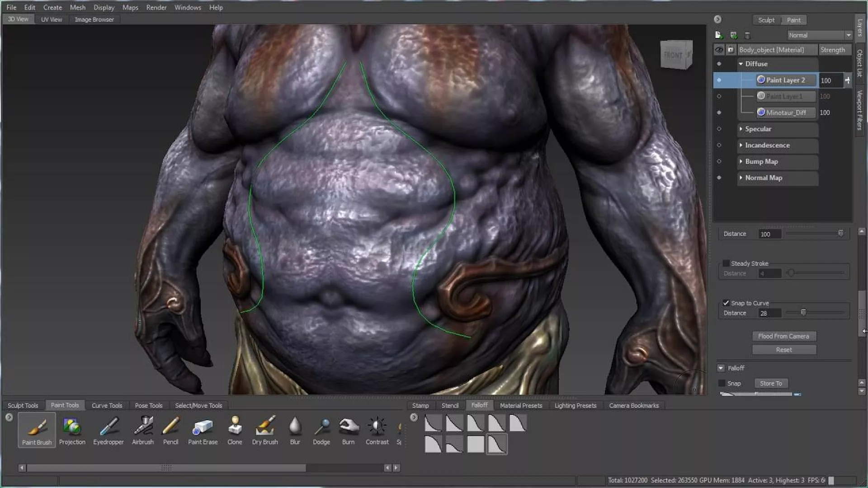
Task: Toggle visibility of Paint Layer 1
Action: 719,96
